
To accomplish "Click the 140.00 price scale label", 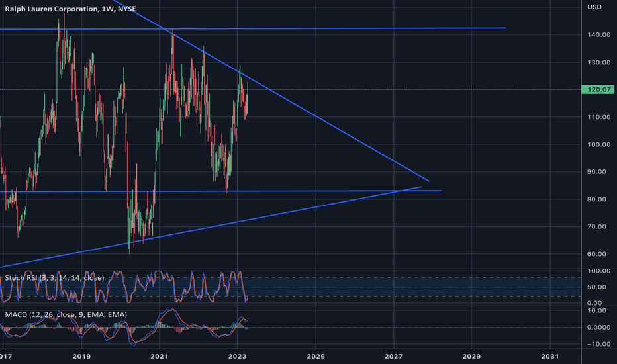I will 599,34.
